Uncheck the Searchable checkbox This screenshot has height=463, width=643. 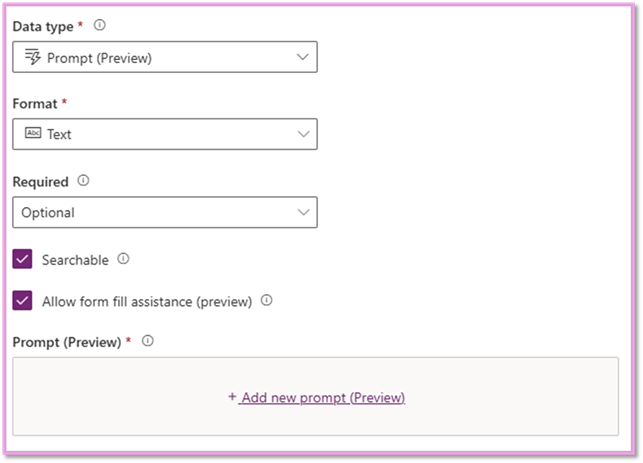tap(23, 259)
